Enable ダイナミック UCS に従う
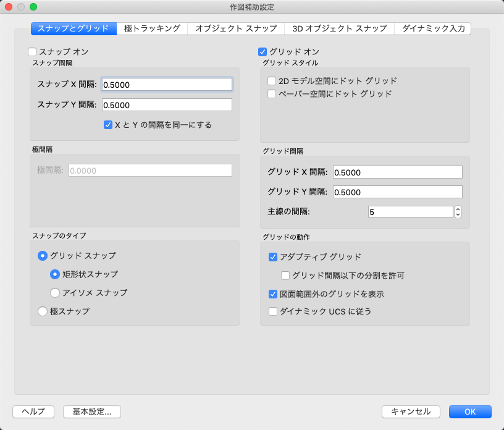Viewport: 504px width, 430px height. (x=273, y=311)
